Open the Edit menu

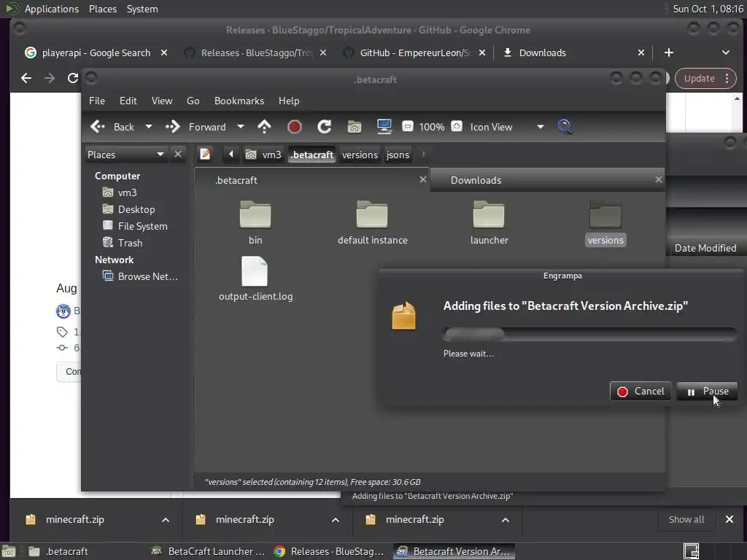pos(128,101)
